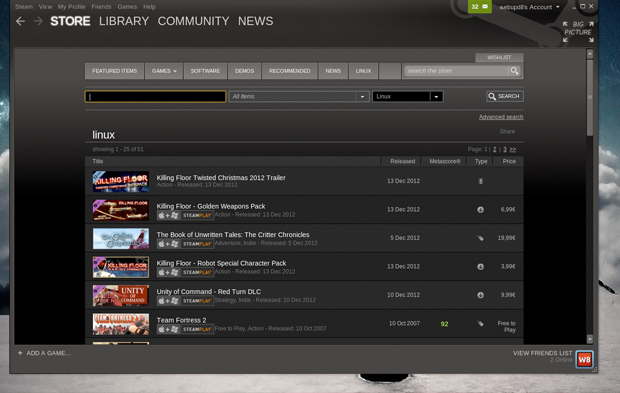This screenshot has height=393, width=620.
Task: Open the Linux platform dropdown
Action: pyautogui.click(x=408, y=96)
